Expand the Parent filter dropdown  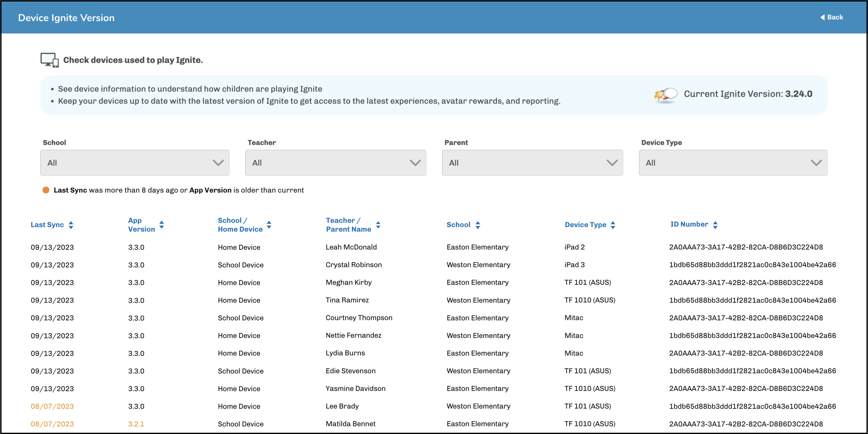pyautogui.click(x=532, y=163)
